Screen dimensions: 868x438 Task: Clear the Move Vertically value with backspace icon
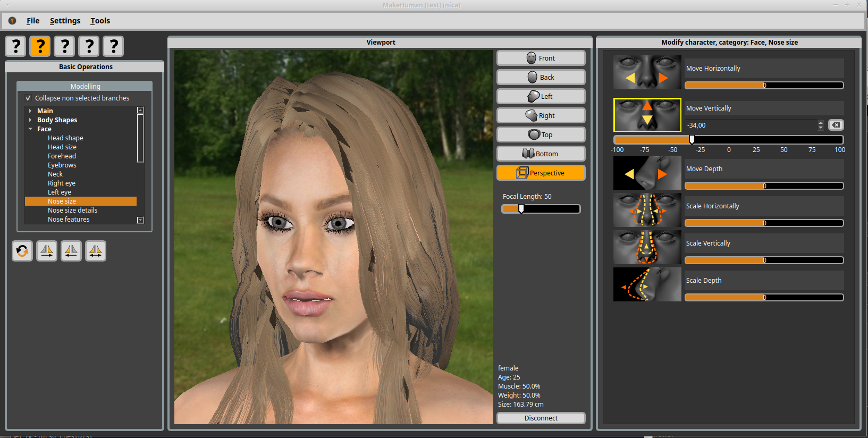pyautogui.click(x=836, y=125)
